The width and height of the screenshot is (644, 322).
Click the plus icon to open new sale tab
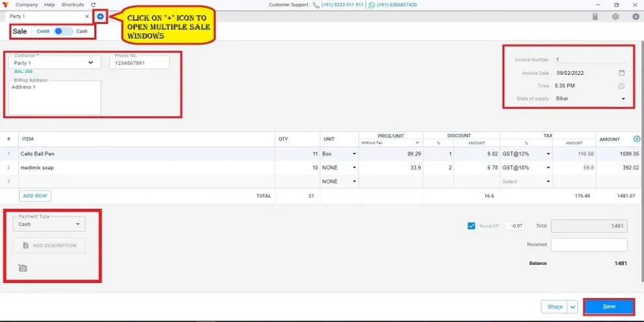[100, 16]
